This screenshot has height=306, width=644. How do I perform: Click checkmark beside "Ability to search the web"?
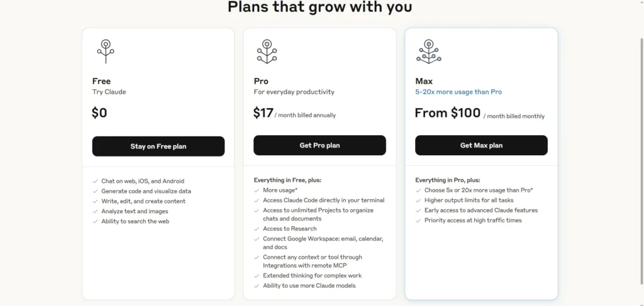(96, 222)
